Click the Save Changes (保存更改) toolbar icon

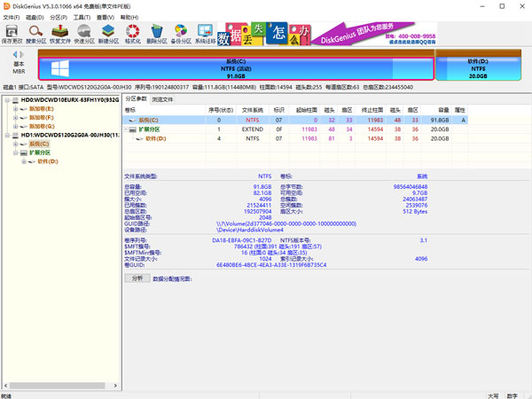tap(13, 34)
